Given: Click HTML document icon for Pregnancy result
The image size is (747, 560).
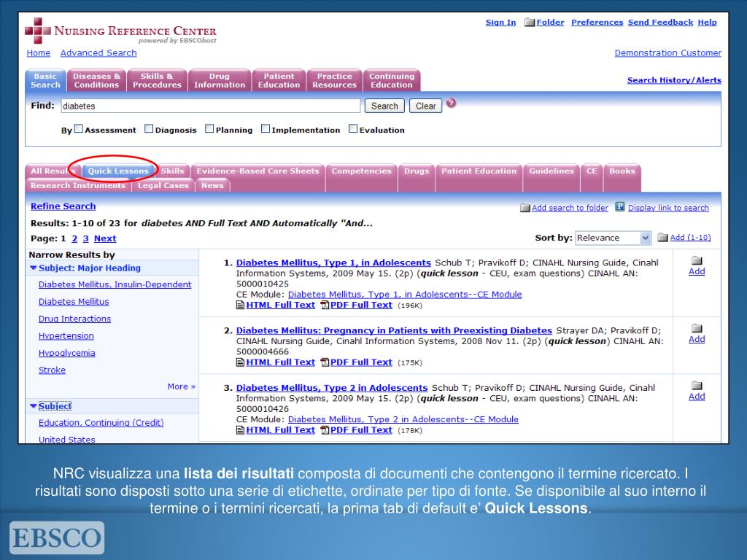Looking at the screenshot, I should pos(241,362).
